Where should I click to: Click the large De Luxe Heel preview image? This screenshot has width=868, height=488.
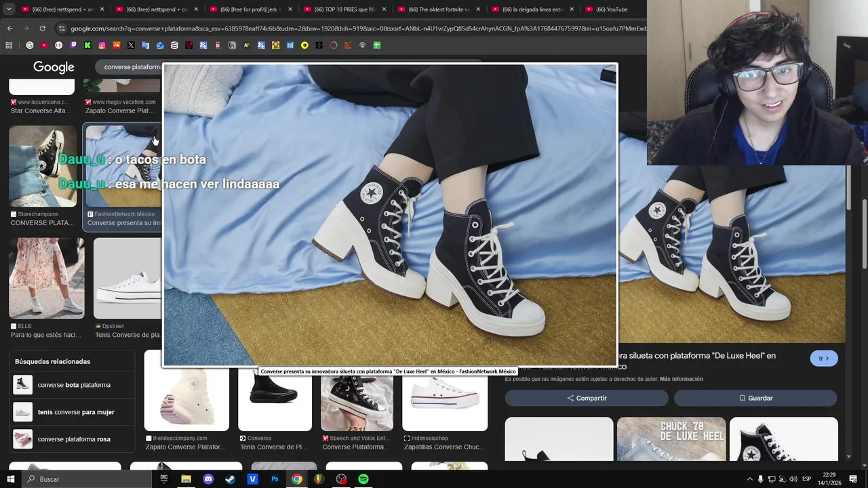click(390, 216)
